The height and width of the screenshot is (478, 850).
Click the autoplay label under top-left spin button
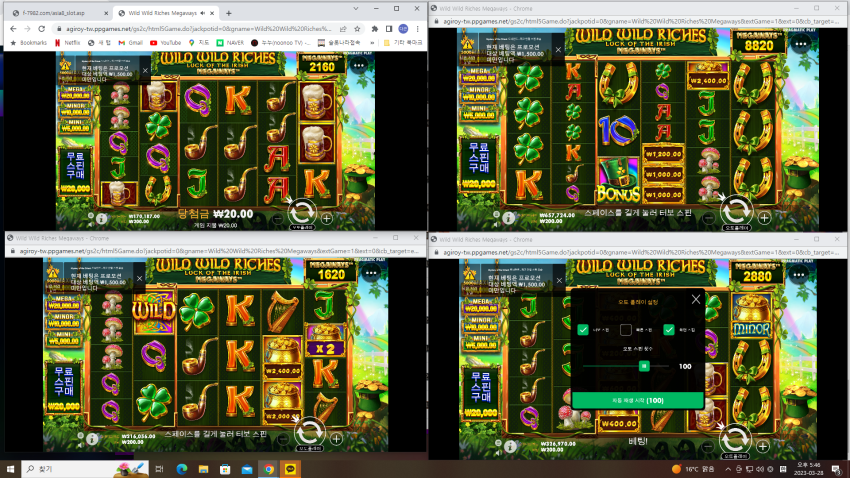[302, 228]
